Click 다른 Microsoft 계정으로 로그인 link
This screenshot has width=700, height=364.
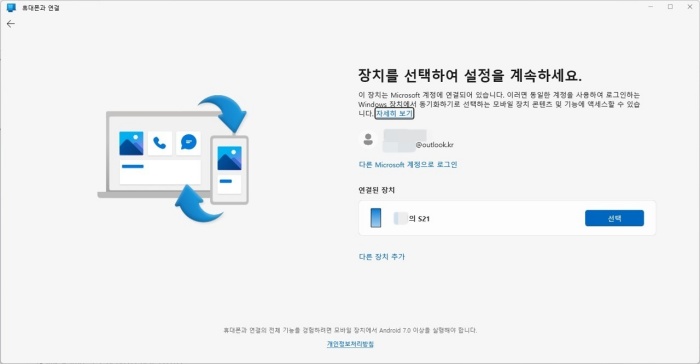[x=408, y=164]
